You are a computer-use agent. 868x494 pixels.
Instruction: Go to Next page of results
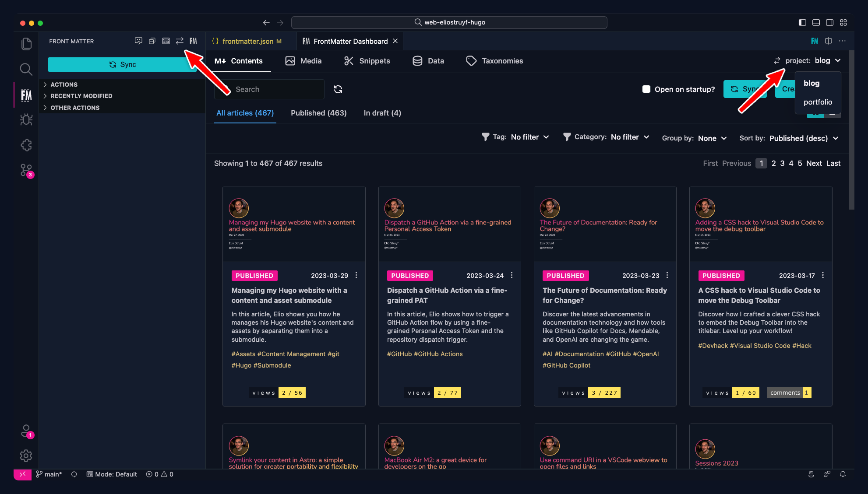(814, 163)
